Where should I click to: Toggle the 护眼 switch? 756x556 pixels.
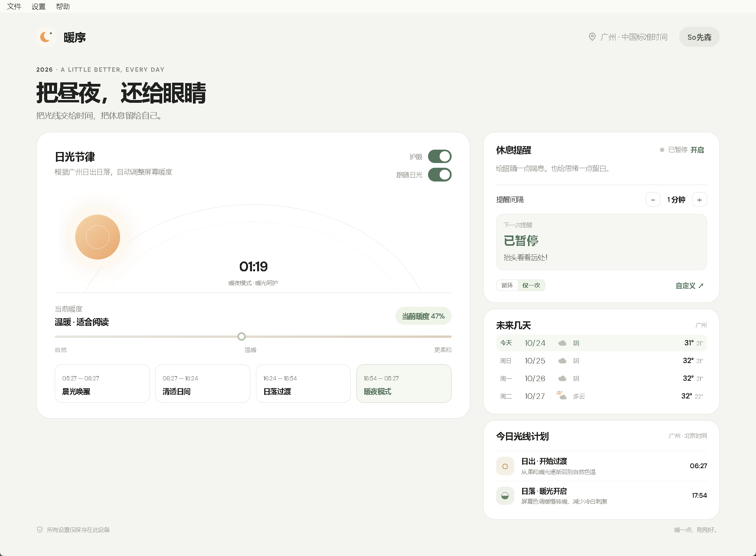[x=440, y=156]
